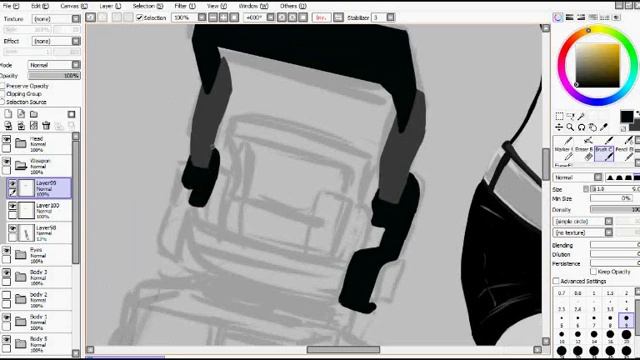Show the RGB slider panel
This screenshot has width=640, height=360.
click(x=569, y=17)
